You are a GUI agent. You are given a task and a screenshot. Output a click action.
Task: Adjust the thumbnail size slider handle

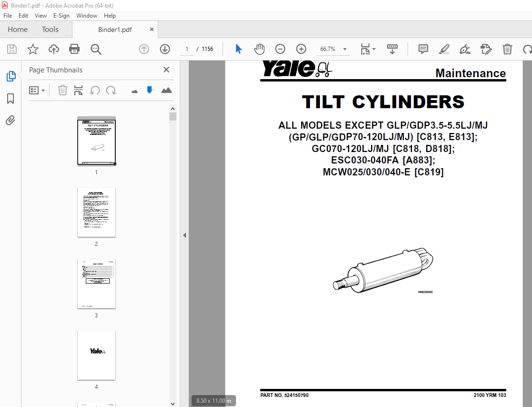(x=150, y=90)
